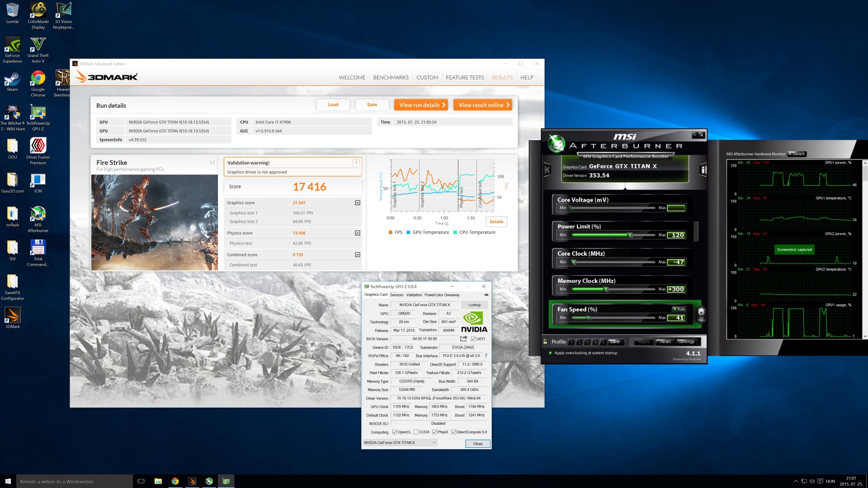Screen dimensions: 868x488
Task: Click validation warning help question mark
Action: (356, 163)
